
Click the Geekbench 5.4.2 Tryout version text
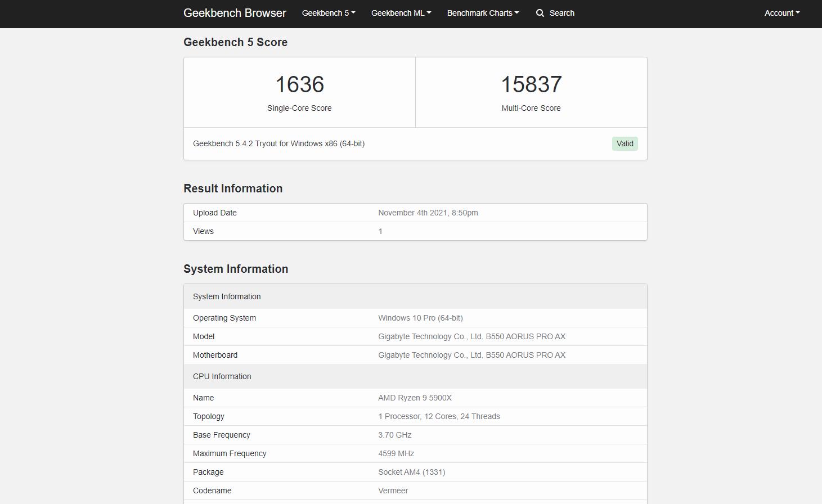(279, 143)
